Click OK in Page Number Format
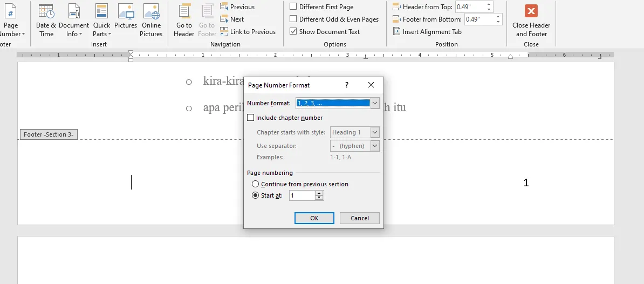The height and width of the screenshot is (284, 644). pos(314,218)
